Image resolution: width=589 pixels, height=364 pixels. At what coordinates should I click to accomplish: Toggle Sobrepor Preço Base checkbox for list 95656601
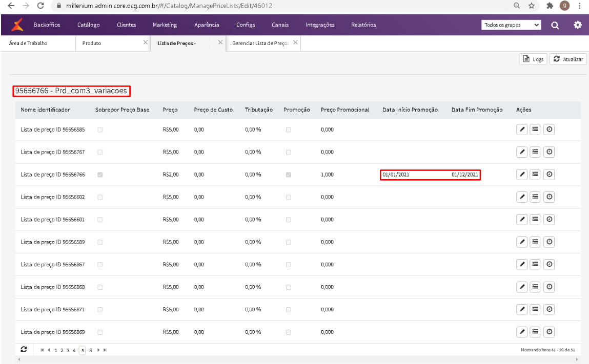click(x=100, y=220)
